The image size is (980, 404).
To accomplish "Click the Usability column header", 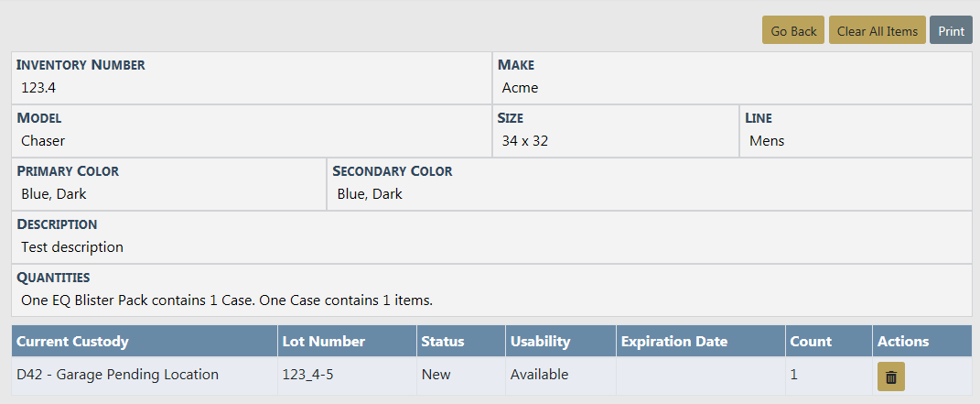I will point(540,342).
